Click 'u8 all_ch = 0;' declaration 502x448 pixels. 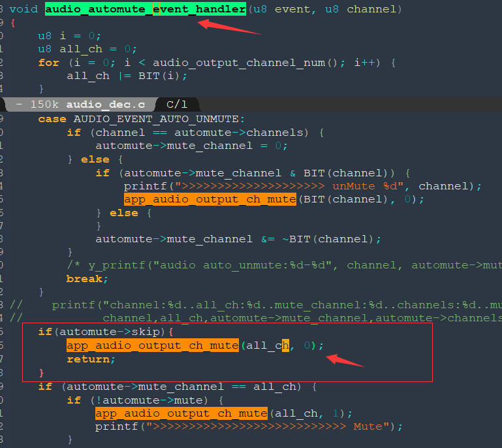coord(87,49)
